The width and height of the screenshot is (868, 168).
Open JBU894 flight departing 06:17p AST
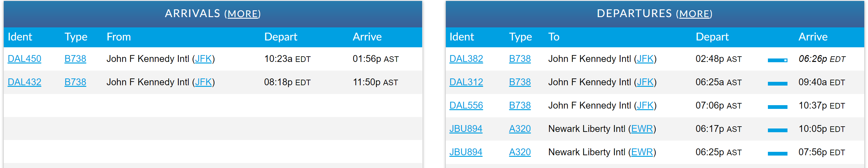(x=465, y=128)
